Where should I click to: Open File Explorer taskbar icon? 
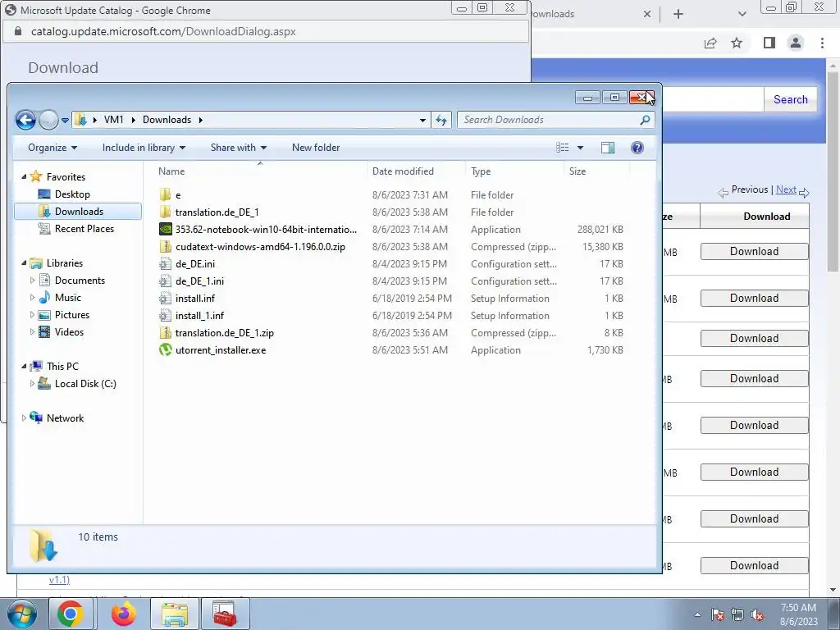(x=175, y=614)
